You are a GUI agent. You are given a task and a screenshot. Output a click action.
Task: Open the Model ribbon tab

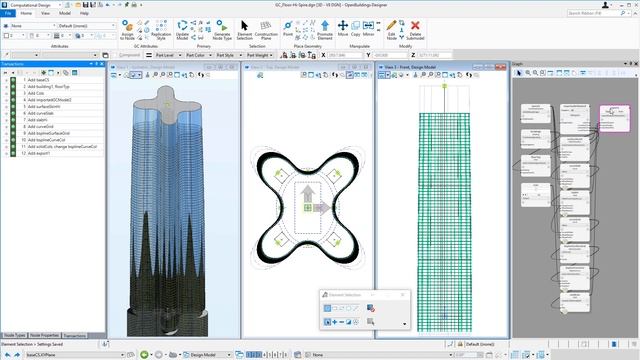(65, 13)
